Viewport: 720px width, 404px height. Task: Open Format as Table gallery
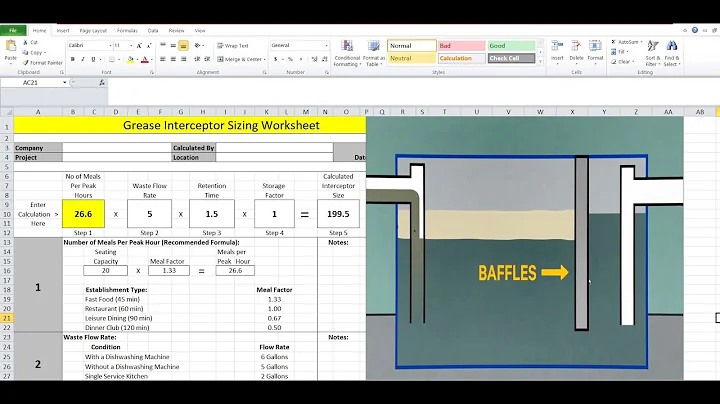coord(374,53)
